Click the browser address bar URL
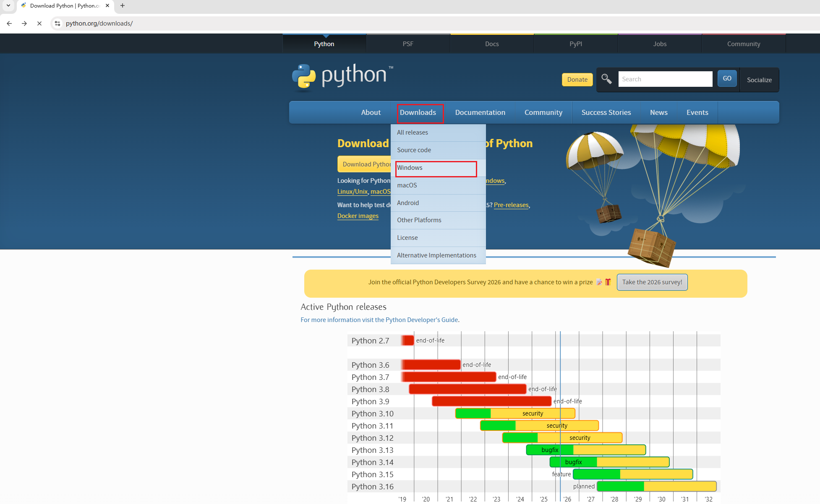 pyautogui.click(x=99, y=23)
